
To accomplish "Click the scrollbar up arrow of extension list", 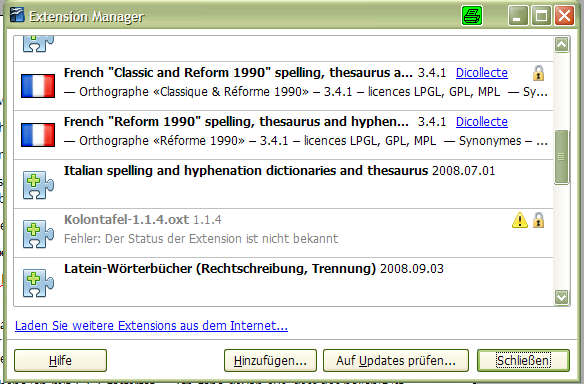I will 561,45.
